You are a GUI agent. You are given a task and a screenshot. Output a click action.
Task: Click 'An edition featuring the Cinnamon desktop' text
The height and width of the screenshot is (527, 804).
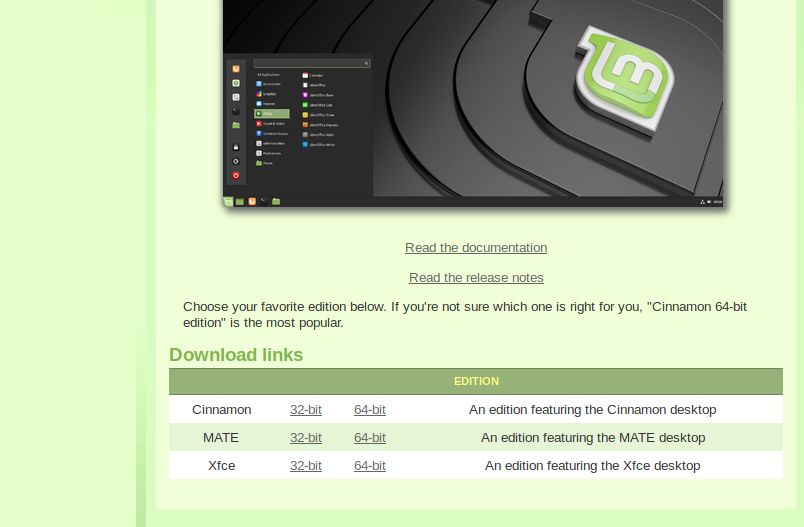tap(592, 410)
